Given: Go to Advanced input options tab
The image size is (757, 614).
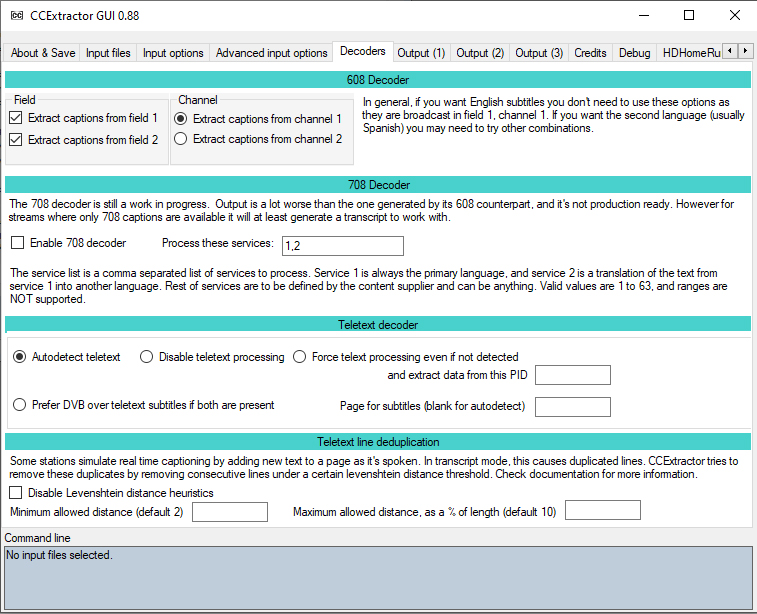Looking at the screenshot, I should click(271, 53).
